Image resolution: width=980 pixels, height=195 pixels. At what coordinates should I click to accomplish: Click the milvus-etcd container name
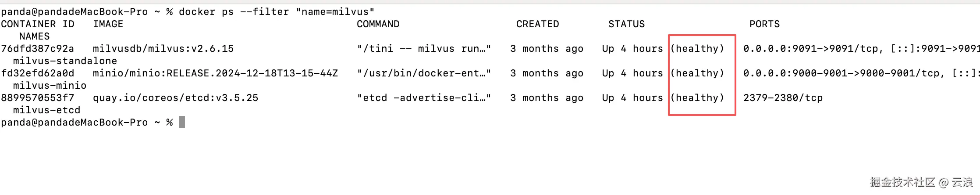point(46,110)
